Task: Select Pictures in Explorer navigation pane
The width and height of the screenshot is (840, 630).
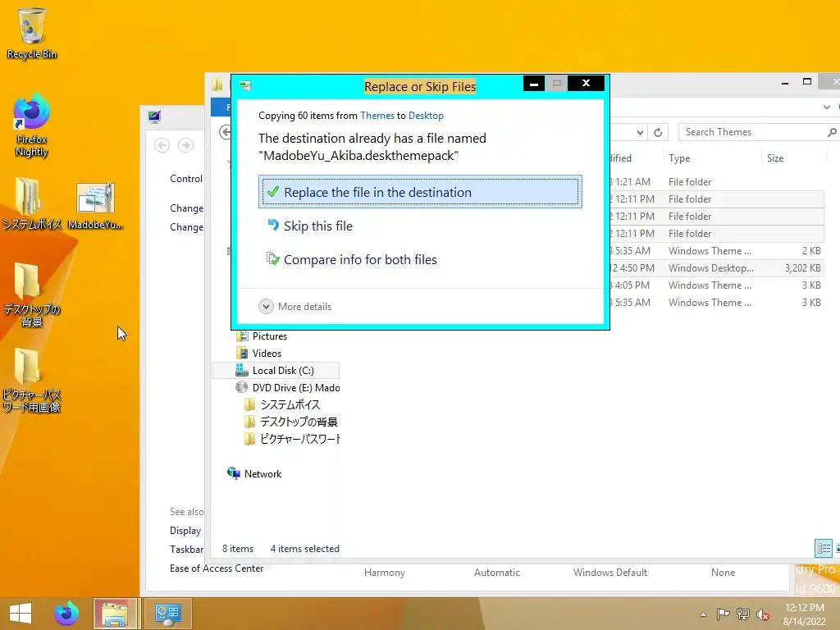Action: tap(269, 336)
